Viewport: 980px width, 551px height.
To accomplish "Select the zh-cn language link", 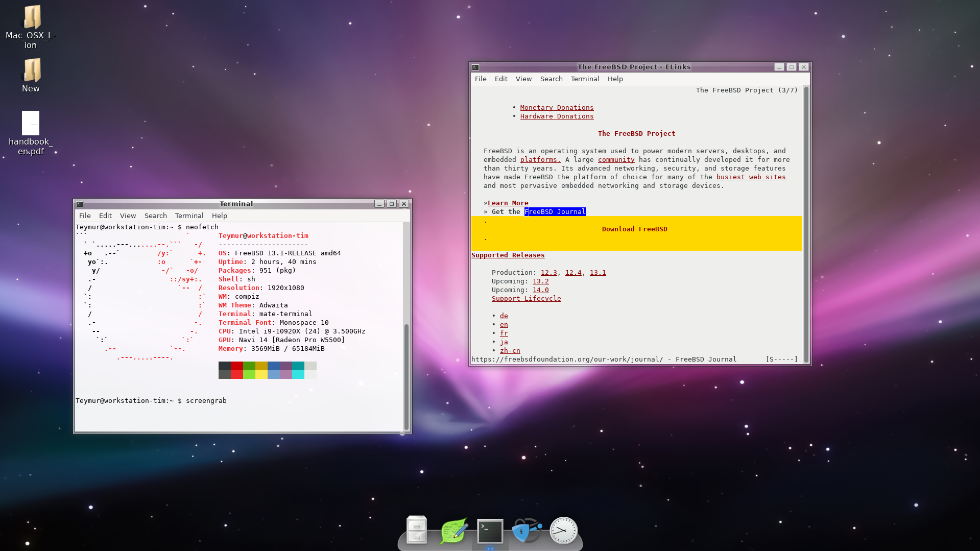I will [x=510, y=350].
